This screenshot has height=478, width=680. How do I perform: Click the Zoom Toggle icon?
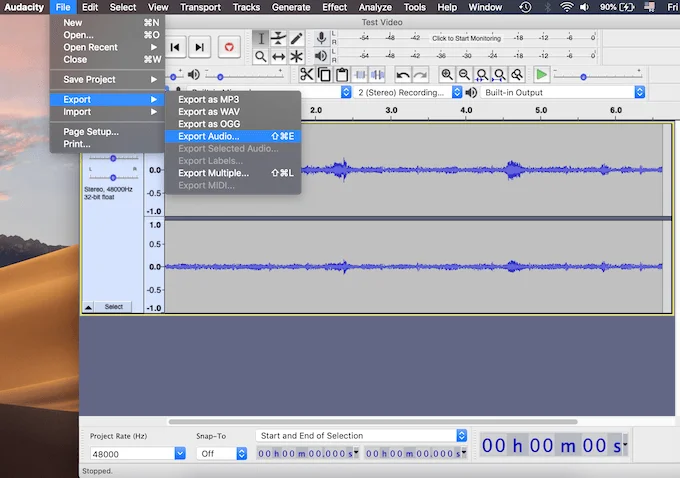(x=517, y=75)
